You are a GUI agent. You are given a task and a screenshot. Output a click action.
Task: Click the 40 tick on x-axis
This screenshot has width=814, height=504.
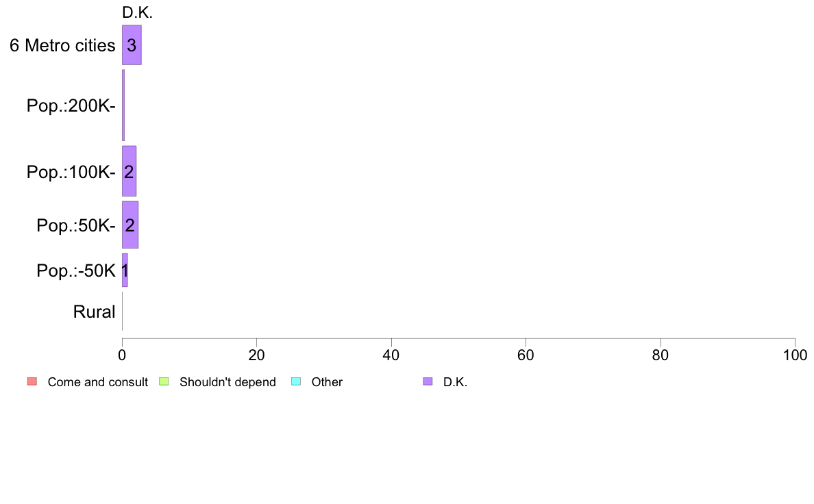click(391, 355)
